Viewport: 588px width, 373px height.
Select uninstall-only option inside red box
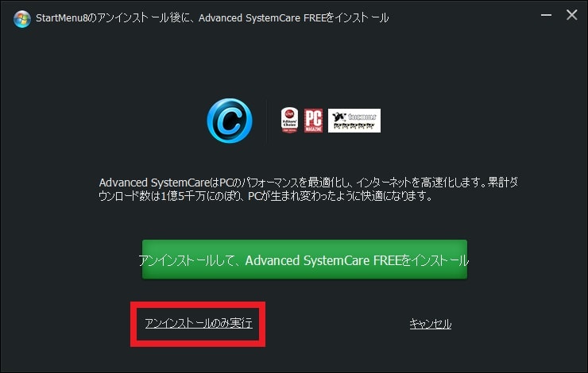coord(199,323)
